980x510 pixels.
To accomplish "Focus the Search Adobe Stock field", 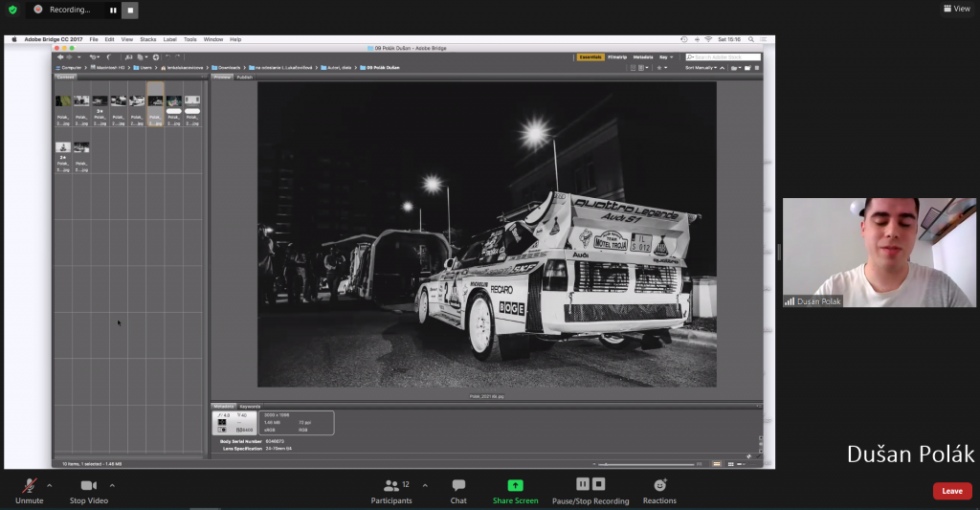I will pos(724,56).
